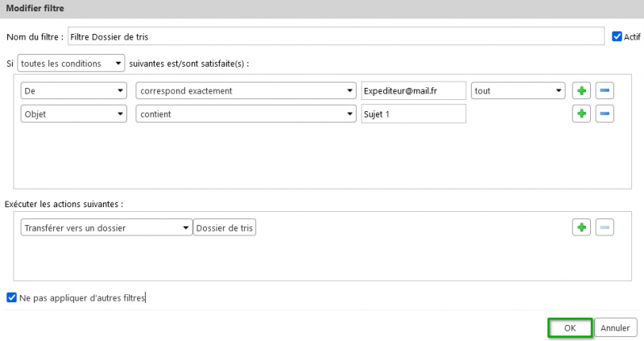
Task: Click the Expediteur@mail.fr value field
Action: pos(414,90)
